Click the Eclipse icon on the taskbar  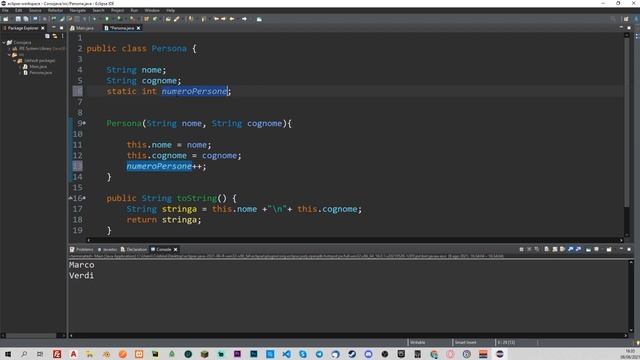(500, 354)
